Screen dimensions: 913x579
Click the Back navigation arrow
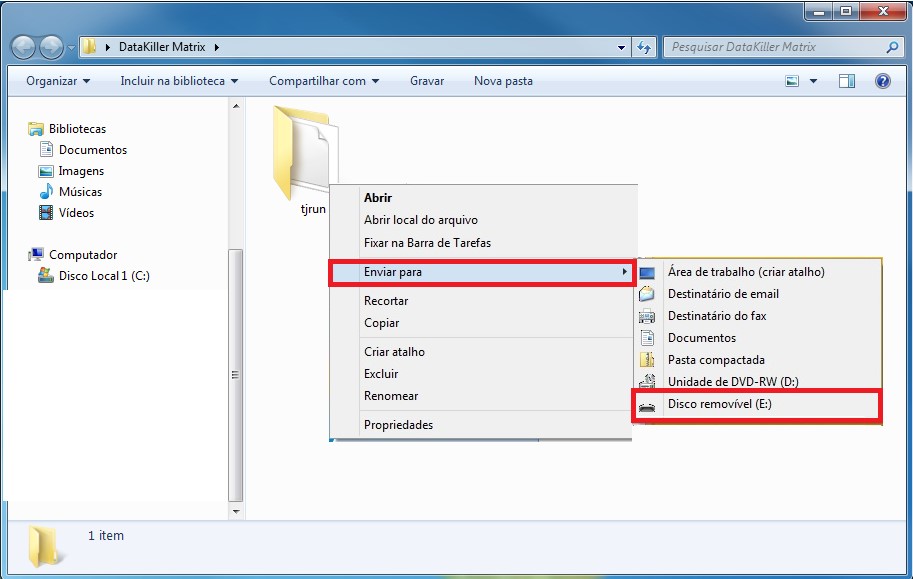pos(23,47)
